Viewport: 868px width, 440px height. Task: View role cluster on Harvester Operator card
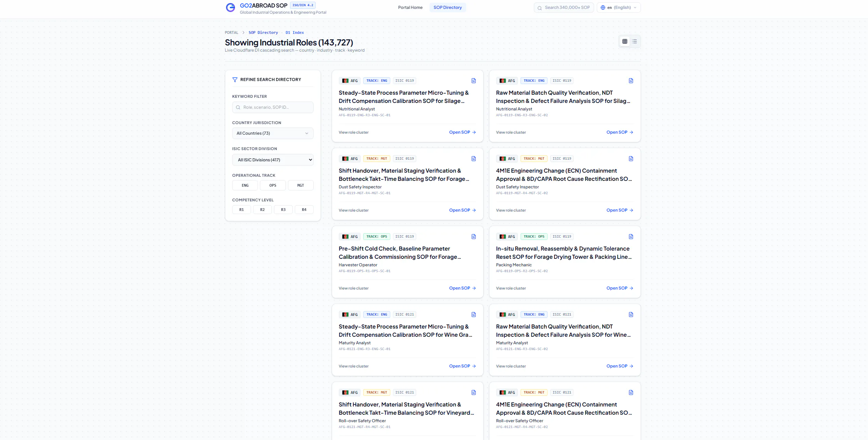(x=354, y=288)
